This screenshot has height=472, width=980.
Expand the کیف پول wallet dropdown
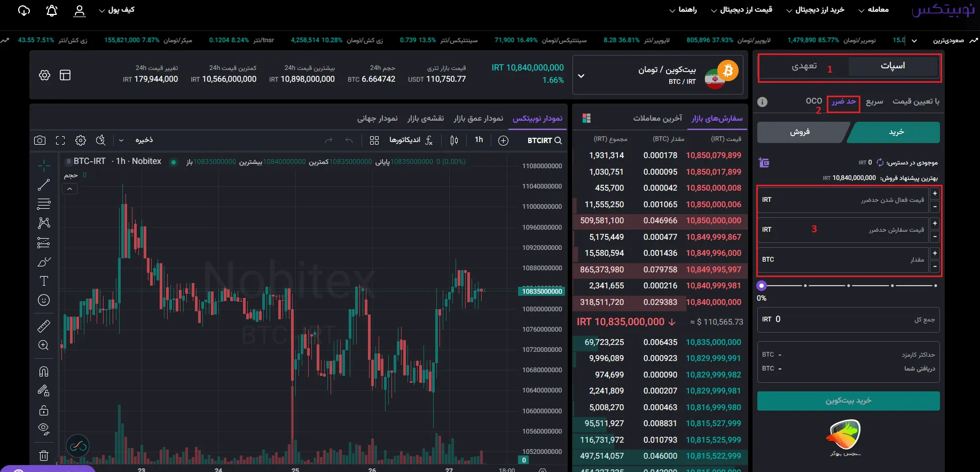pyautogui.click(x=116, y=10)
